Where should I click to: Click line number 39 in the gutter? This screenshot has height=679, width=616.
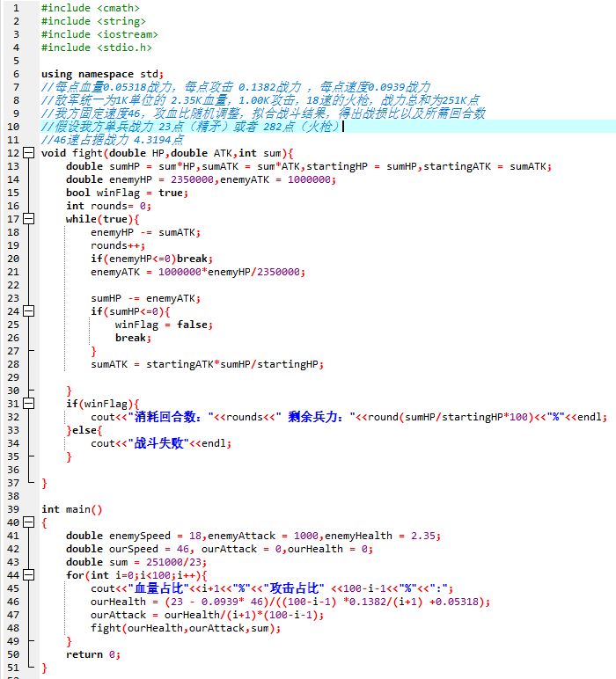13,509
